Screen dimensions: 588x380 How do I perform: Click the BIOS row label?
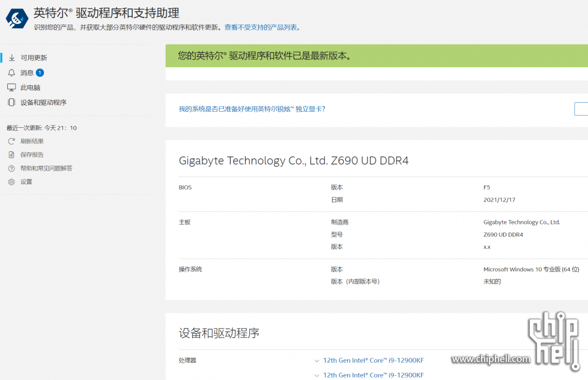point(185,187)
